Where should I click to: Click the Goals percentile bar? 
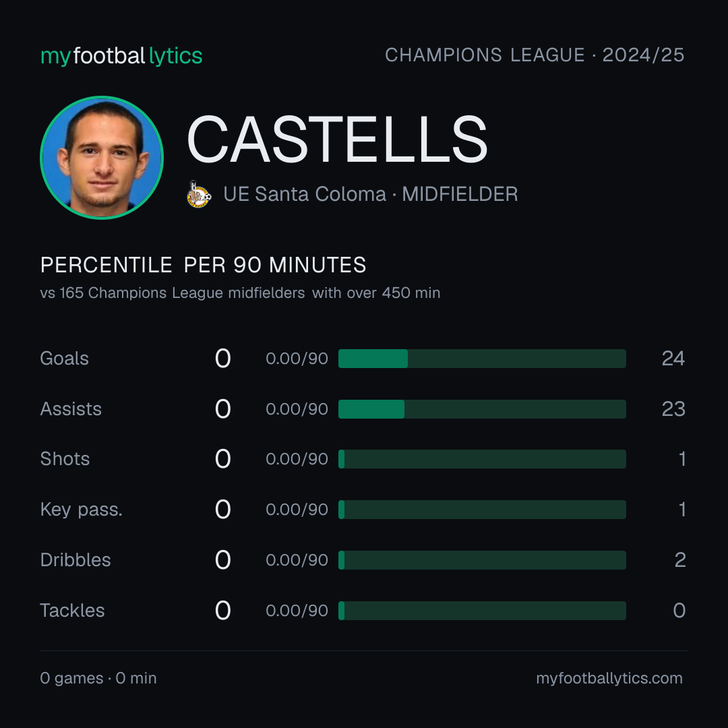click(x=482, y=359)
